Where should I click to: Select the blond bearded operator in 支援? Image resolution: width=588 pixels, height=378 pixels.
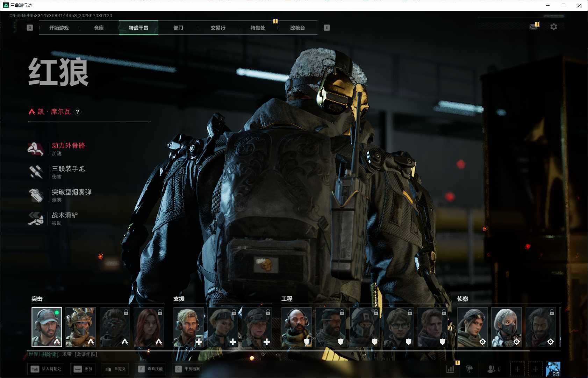(x=189, y=327)
